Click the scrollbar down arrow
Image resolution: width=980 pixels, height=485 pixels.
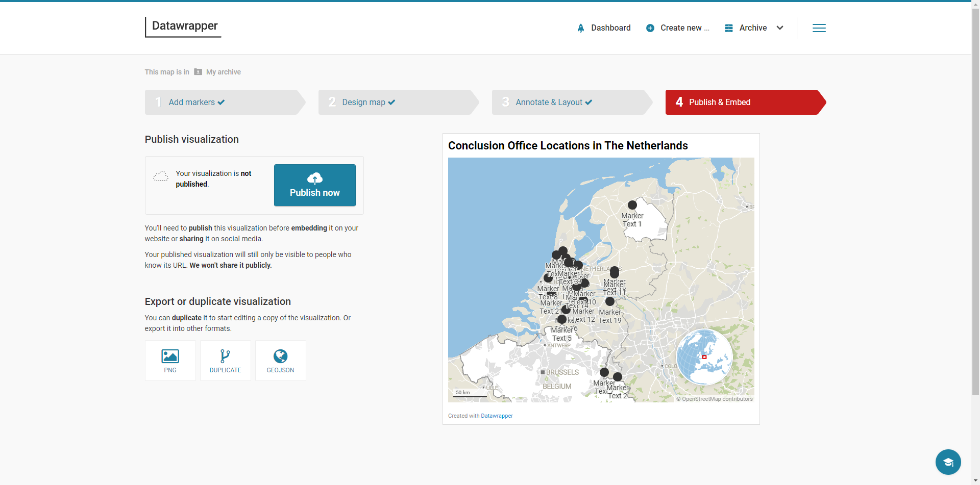(x=975, y=480)
